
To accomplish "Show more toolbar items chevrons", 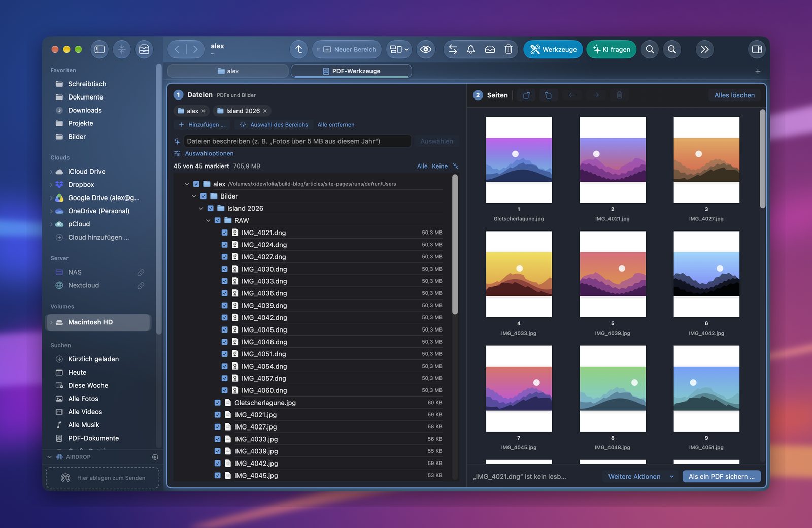I will (x=704, y=49).
